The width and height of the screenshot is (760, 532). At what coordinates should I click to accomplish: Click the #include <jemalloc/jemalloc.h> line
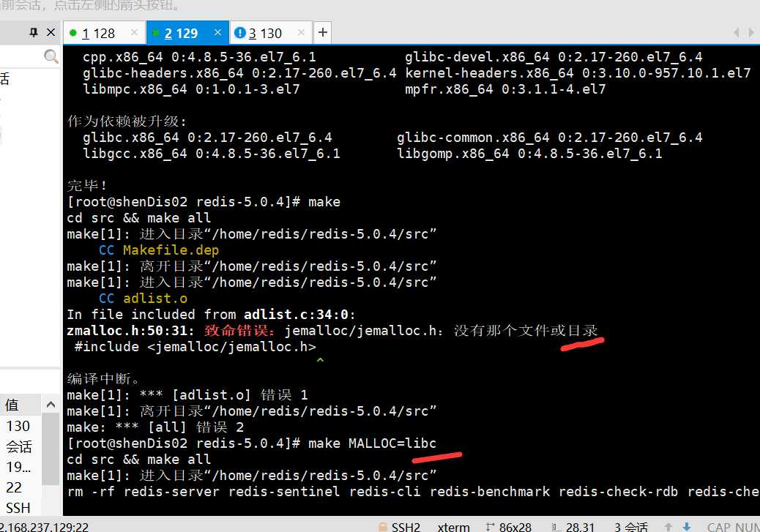coord(195,347)
